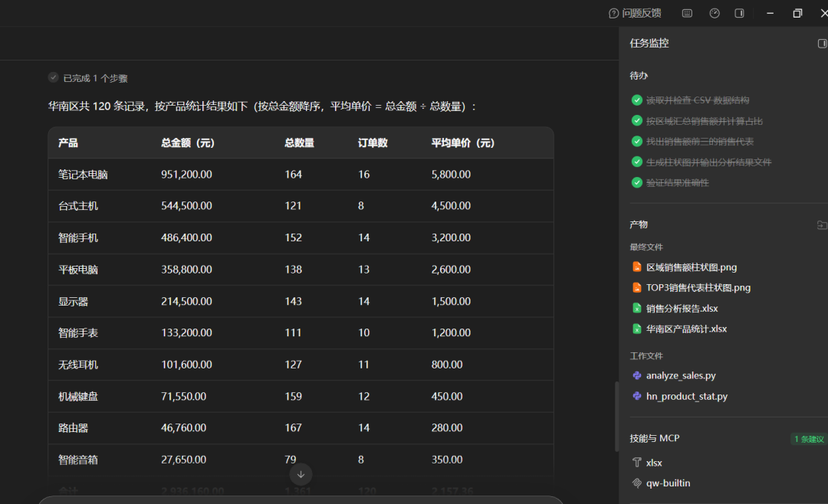
Task: Click the 总金额（元） column header
Action: click(x=188, y=143)
